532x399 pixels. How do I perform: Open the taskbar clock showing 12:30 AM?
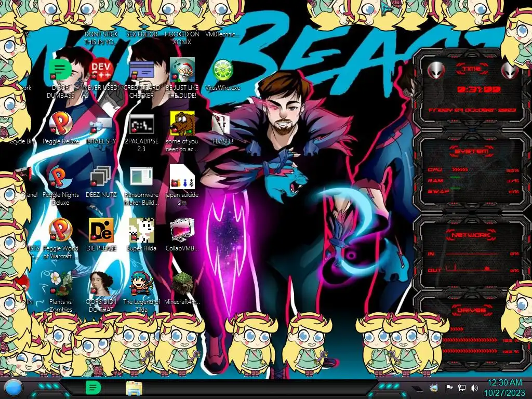tap(504, 388)
